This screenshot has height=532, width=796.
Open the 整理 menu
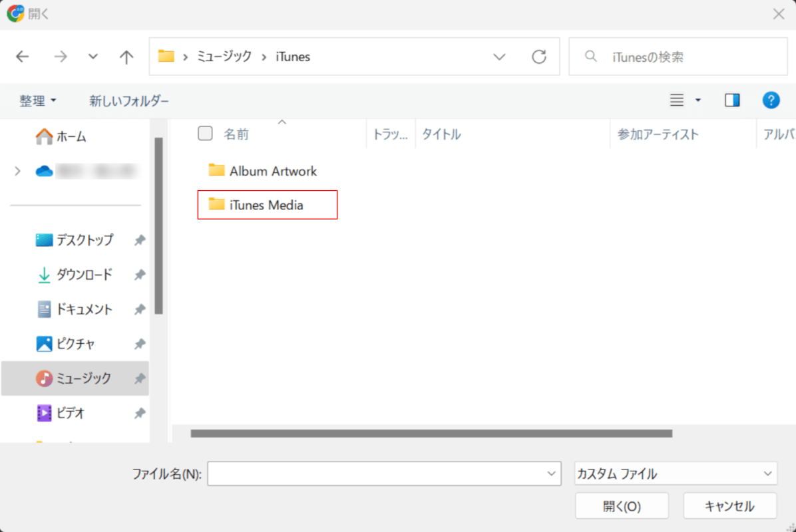[x=37, y=100]
